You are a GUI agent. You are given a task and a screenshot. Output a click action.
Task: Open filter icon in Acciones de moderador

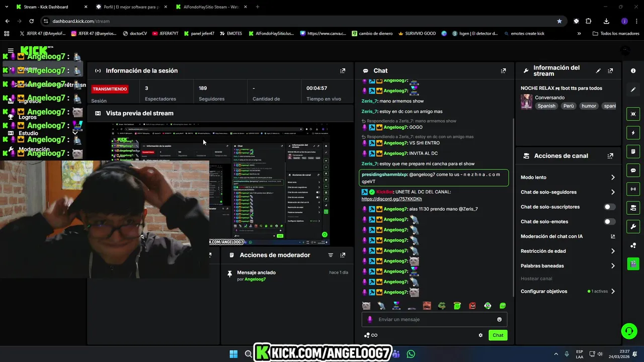click(331, 255)
